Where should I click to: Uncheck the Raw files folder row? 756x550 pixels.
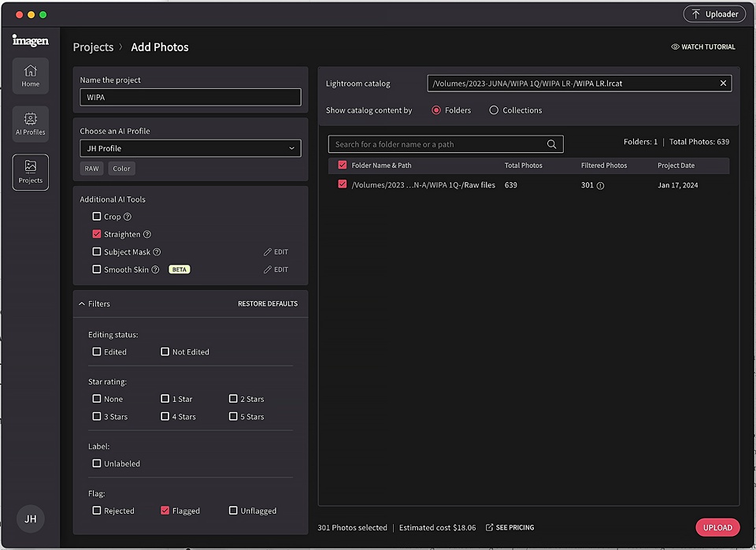click(x=343, y=184)
